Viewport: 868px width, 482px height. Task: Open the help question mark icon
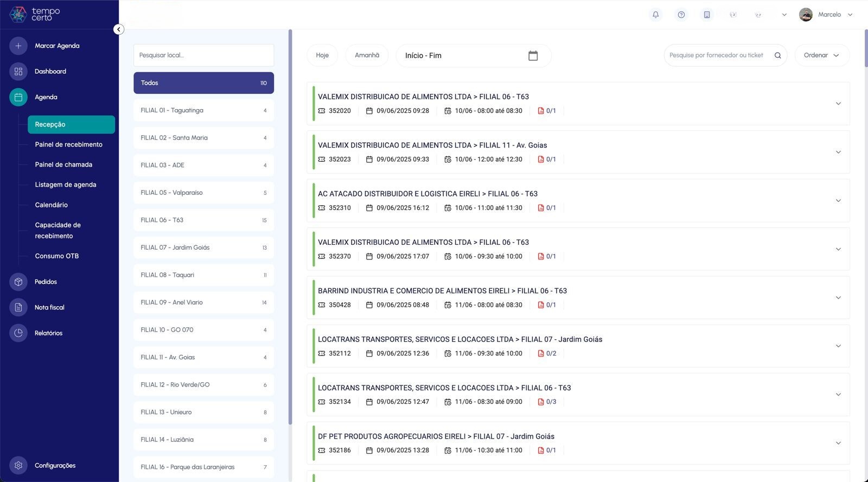681,15
